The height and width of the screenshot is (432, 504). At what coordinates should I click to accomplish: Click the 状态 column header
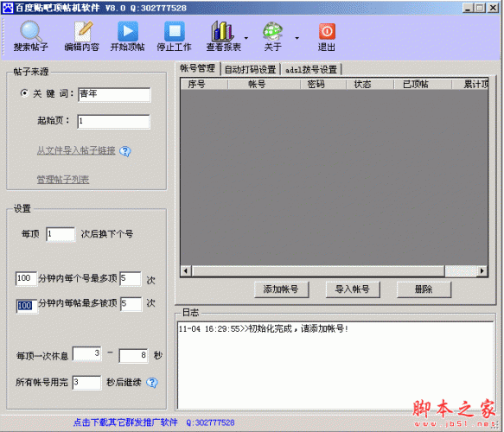click(370, 84)
